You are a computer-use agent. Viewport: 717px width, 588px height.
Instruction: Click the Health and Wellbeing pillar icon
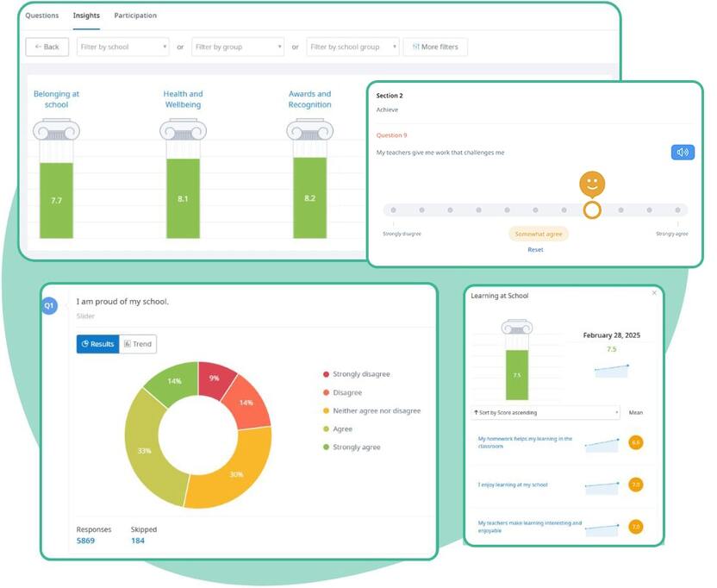(183, 130)
